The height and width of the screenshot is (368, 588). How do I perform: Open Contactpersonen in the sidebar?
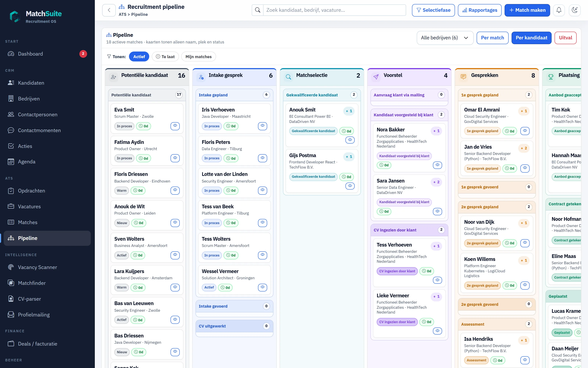pos(47,114)
